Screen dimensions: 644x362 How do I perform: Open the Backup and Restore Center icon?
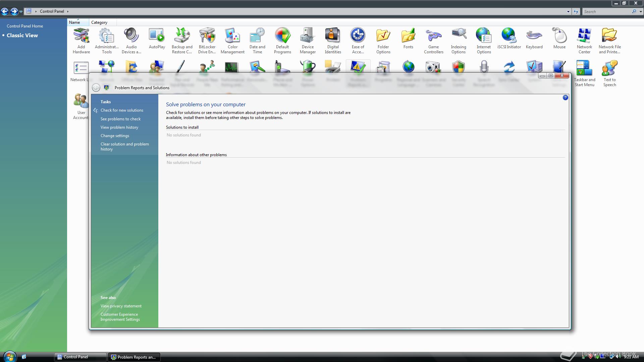182,41
